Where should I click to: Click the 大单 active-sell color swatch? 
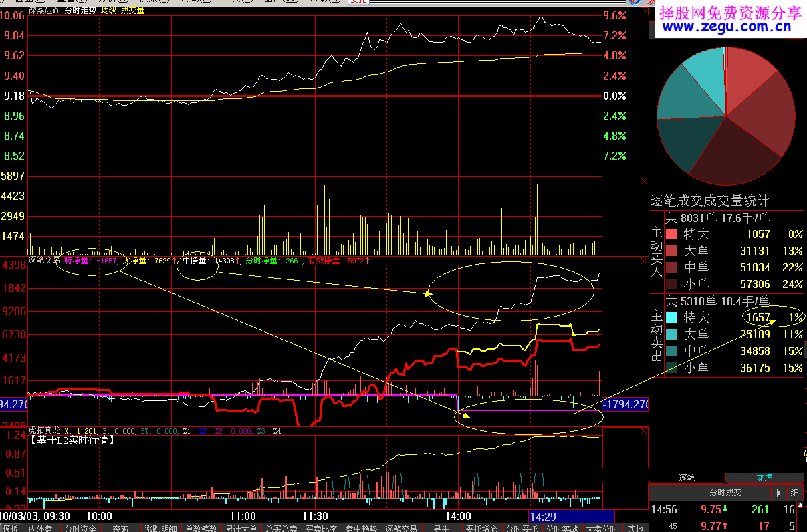click(x=671, y=334)
